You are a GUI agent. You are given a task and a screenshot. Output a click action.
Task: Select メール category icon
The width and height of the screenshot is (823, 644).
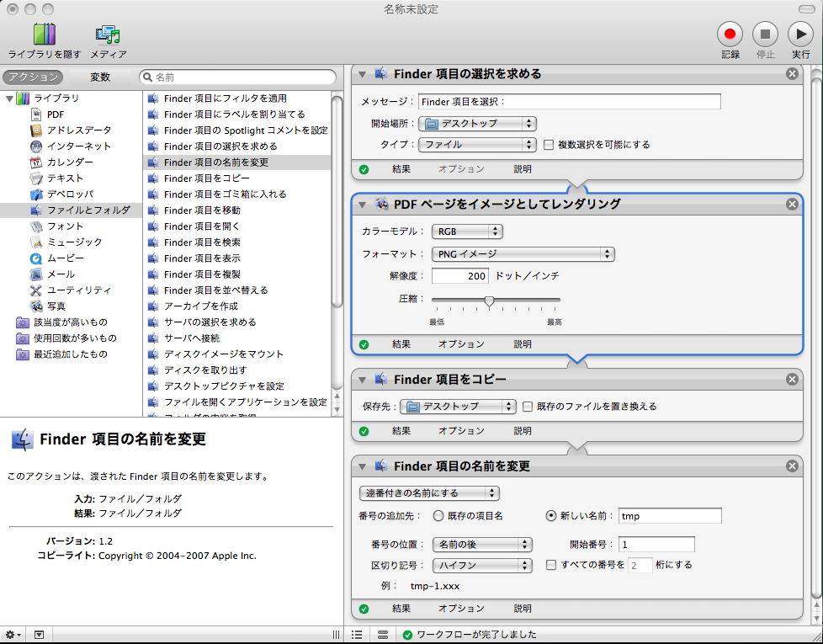pos(36,274)
